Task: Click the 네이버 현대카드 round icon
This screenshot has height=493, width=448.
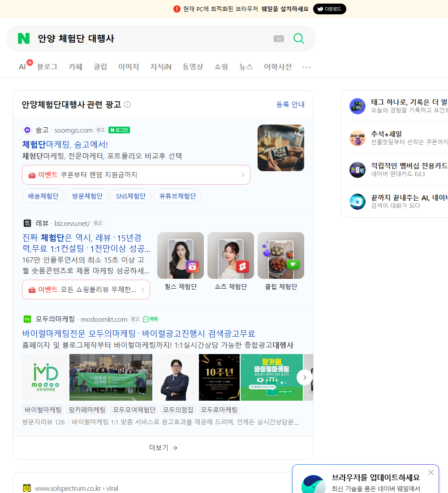Action: click(x=358, y=170)
